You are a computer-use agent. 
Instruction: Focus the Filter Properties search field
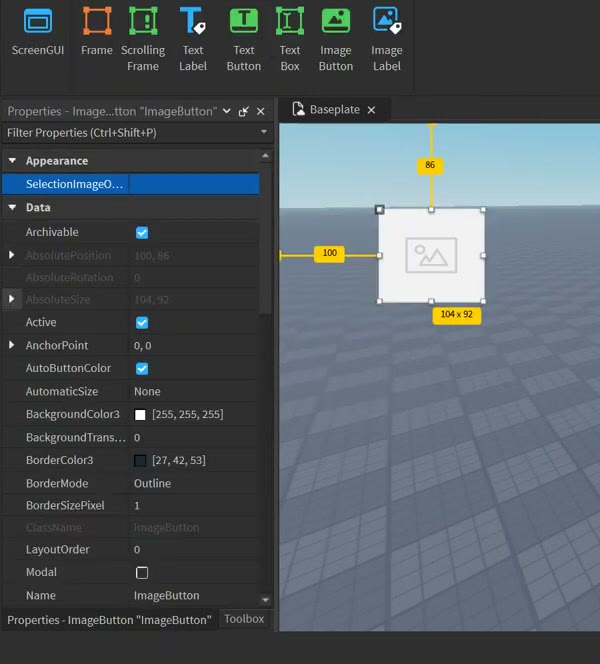point(131,133)
